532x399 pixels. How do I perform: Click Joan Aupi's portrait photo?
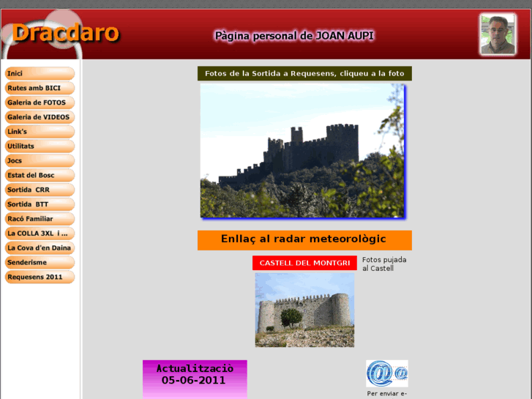[x=498, y=34]
